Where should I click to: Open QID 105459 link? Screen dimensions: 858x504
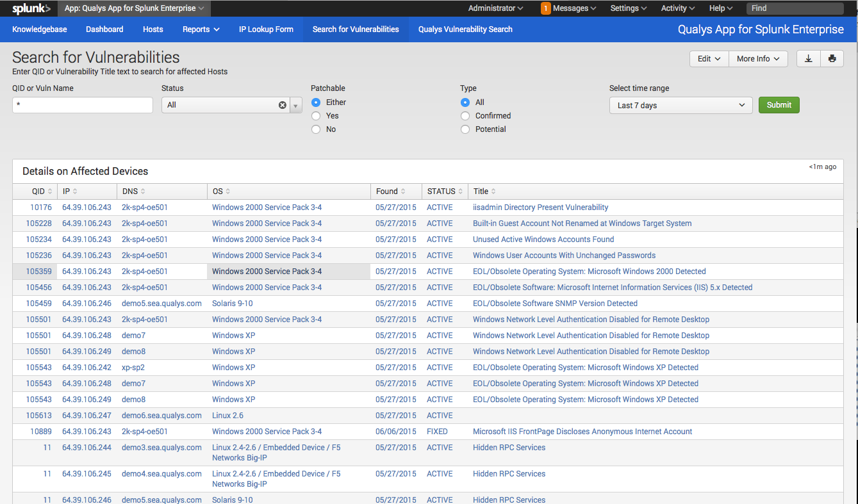[x=39, y=304]
